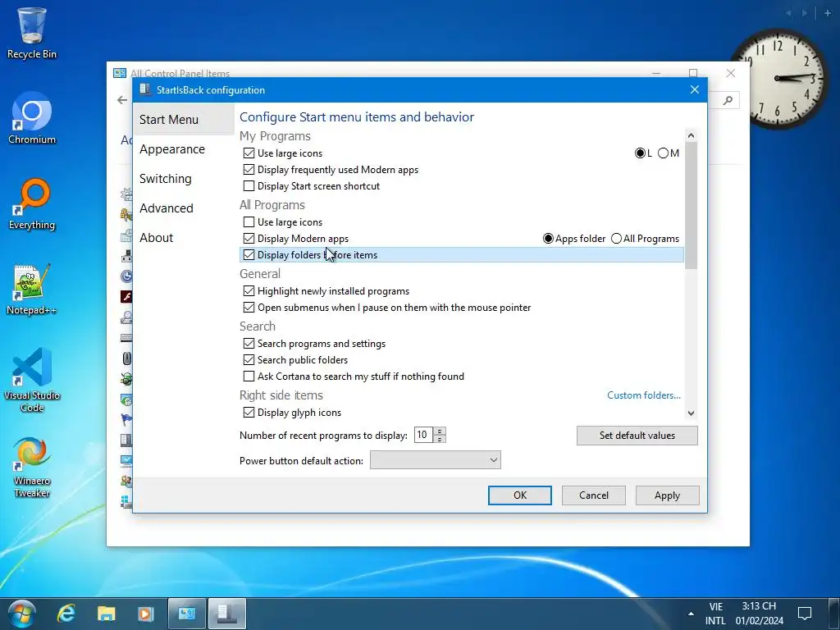Close the StartIsBack configuration dialog
This screenshot has height=630, width=840.
[694, 89]
